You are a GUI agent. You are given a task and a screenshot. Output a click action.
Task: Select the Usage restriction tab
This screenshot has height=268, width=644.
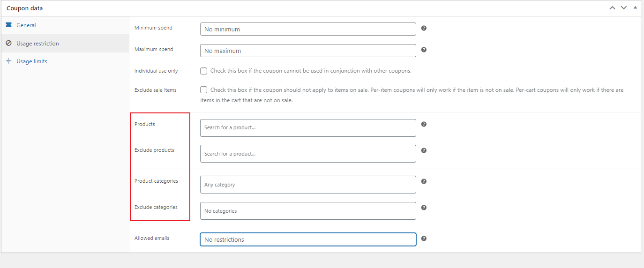[x=37, y=44]
